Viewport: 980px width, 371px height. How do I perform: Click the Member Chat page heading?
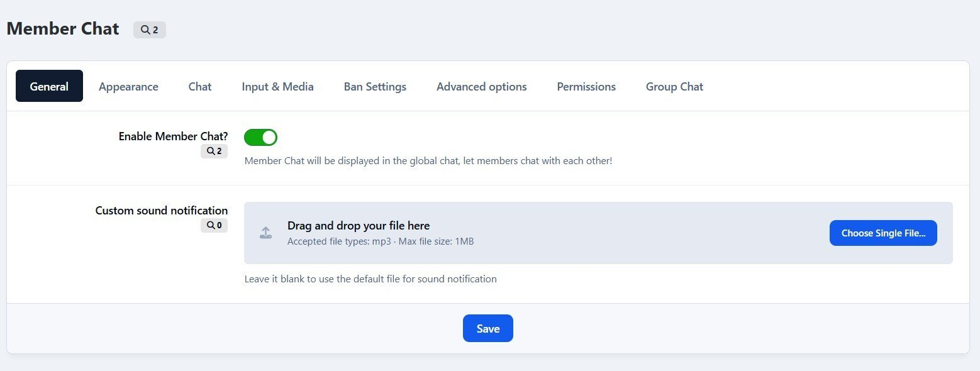point(63,29)
